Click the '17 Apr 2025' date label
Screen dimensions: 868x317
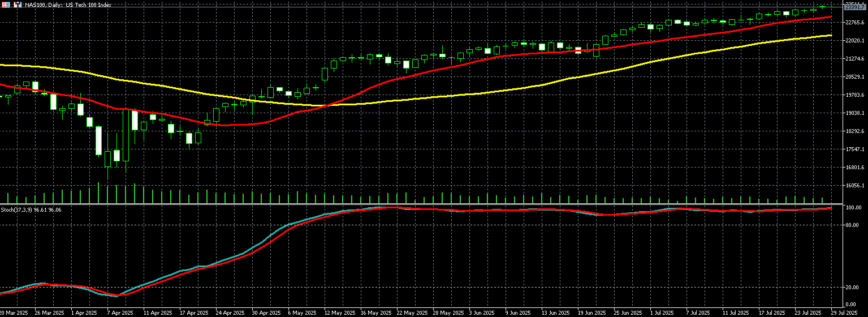point(194,312)
